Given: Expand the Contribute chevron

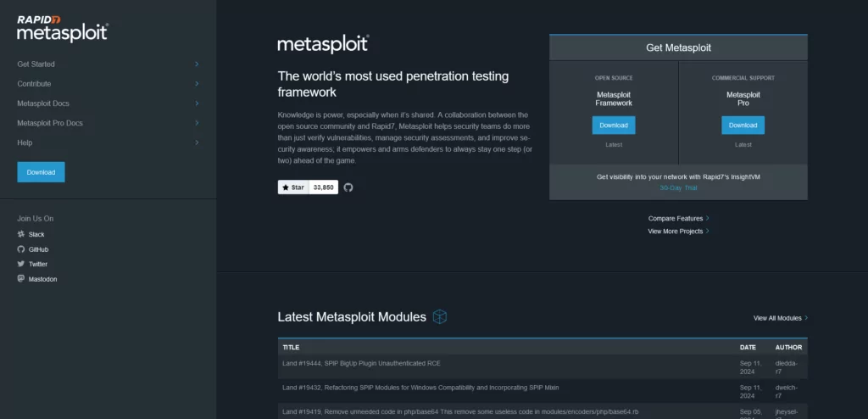Looking at the screenshot, I should (197, 84).
